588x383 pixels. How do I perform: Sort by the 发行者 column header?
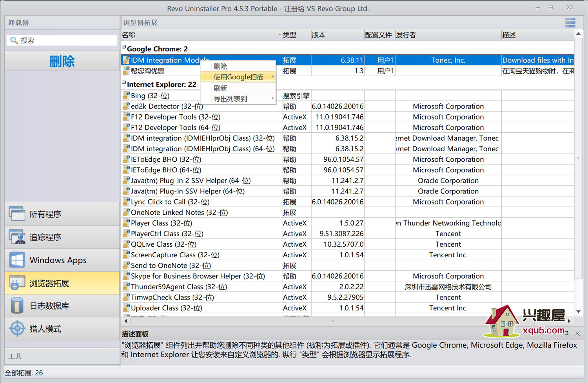coord(448,35)
